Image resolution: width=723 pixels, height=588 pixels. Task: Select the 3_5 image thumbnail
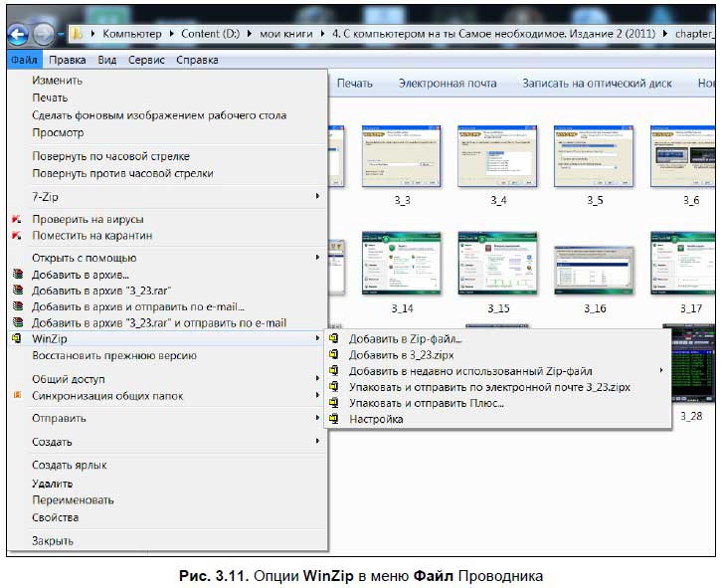[594, 156]
